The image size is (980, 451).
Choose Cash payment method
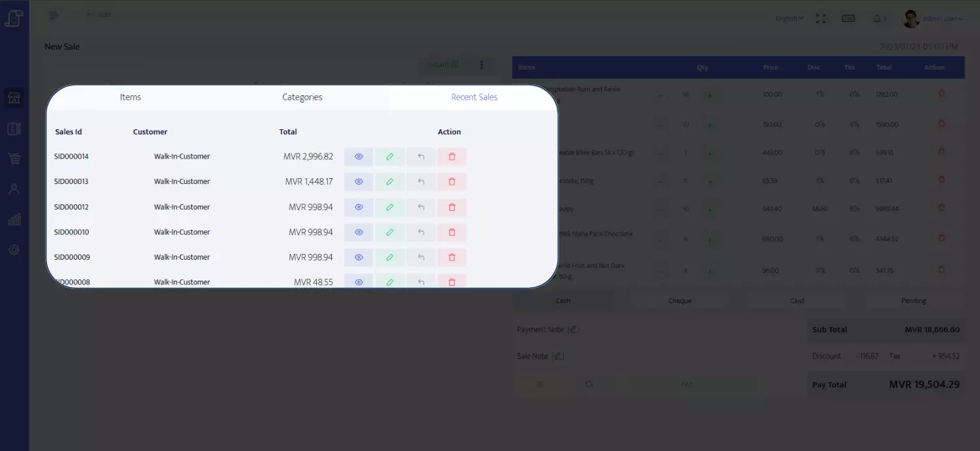pyautogui.click(x=563, y=301)
